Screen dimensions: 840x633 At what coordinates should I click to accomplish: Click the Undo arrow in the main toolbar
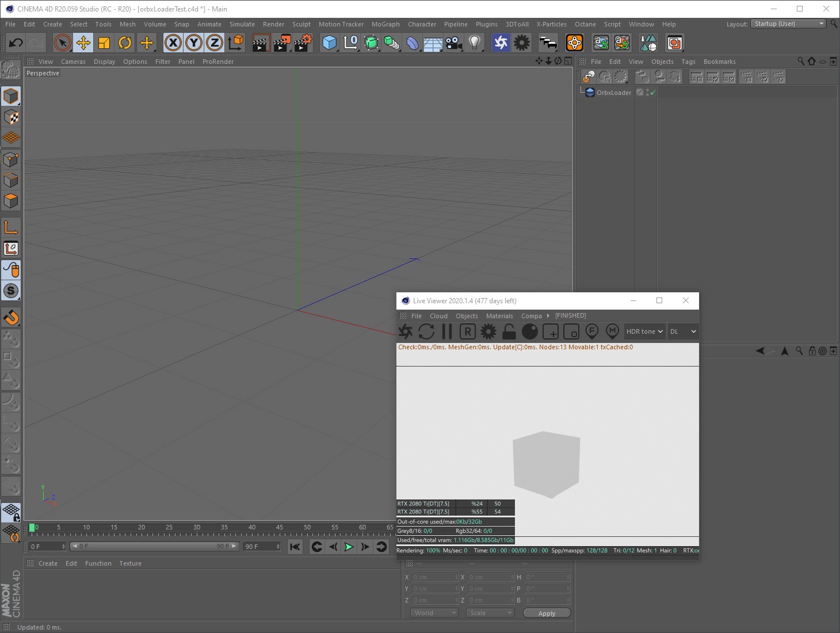tap(16, 43)
